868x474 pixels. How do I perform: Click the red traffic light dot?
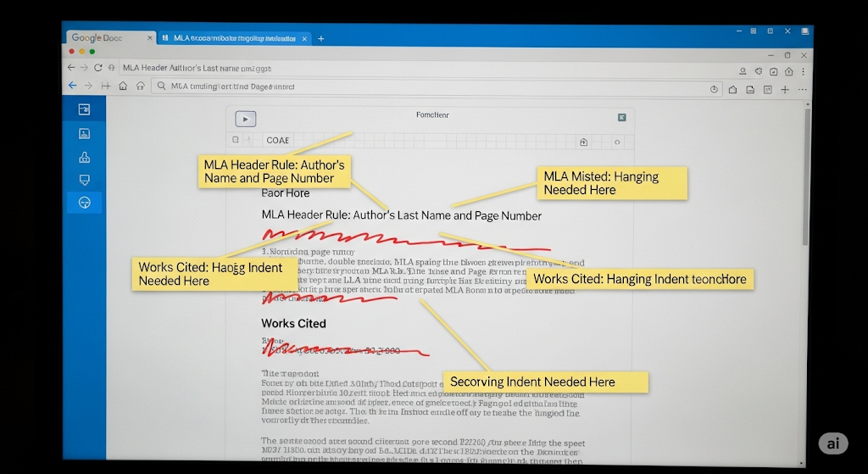(x=71, y=52)
